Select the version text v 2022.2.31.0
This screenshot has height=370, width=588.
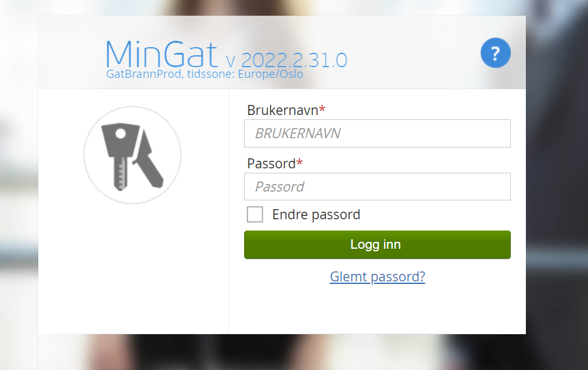click(x=287, y=60)
